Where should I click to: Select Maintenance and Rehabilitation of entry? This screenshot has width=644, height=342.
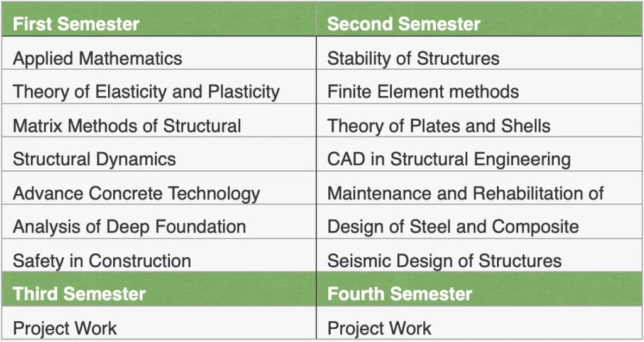click(x=465, y=193)
